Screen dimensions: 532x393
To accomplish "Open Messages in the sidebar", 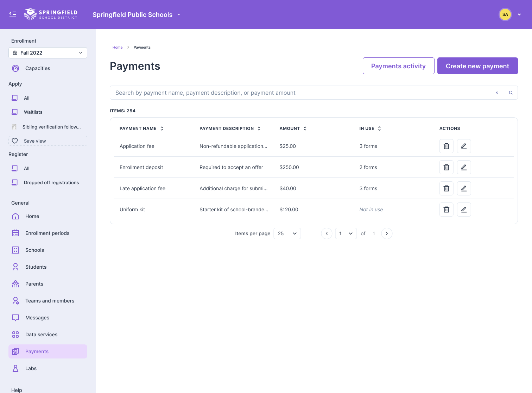I will point(48,318).
